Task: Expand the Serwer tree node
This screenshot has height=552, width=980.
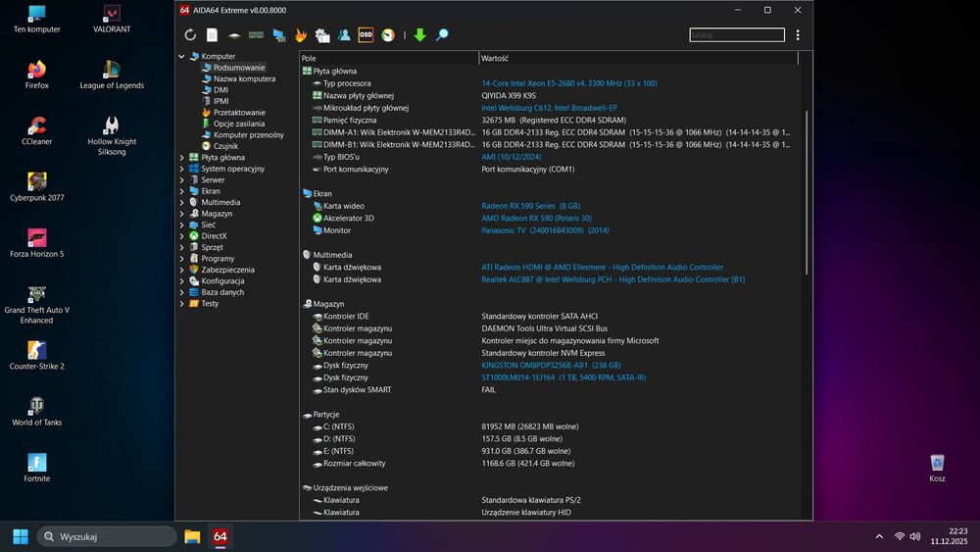Action: (x=182, y=180)
